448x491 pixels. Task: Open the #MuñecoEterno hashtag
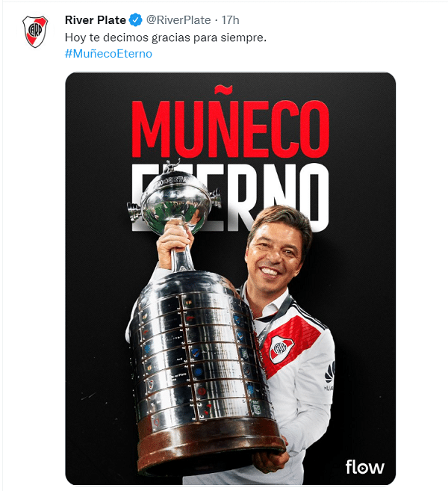click(108, 54)
